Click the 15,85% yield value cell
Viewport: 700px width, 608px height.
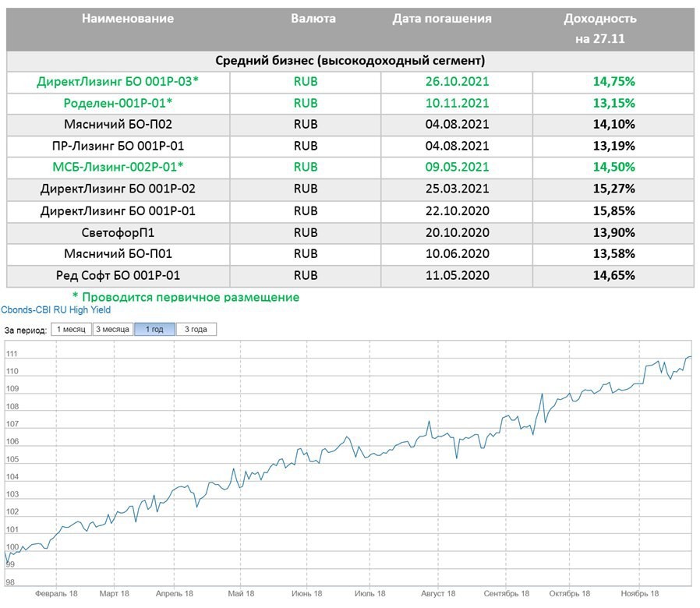613,211
